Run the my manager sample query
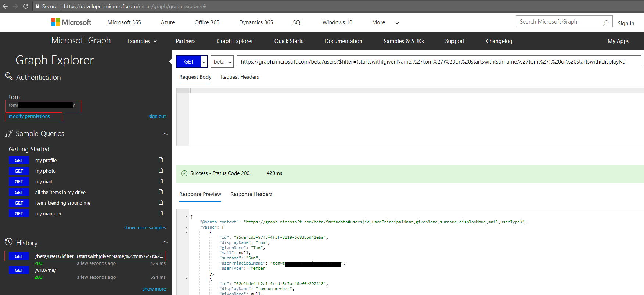Viewport: 644px width, 295px height. click(x=19, y=213)
